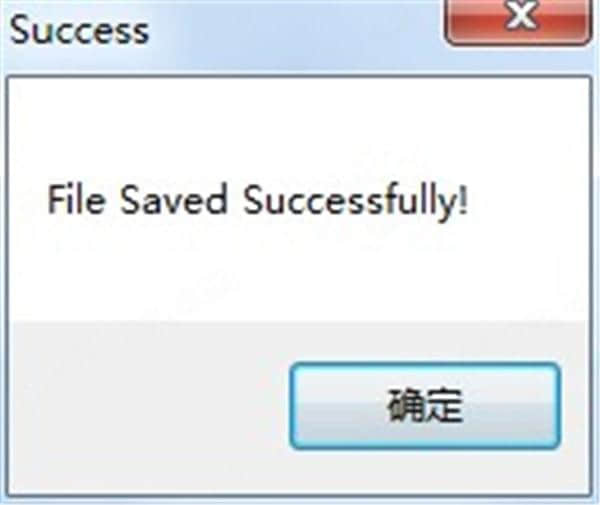
Task: Click the word Saved in the message
Action: point(174,199)
